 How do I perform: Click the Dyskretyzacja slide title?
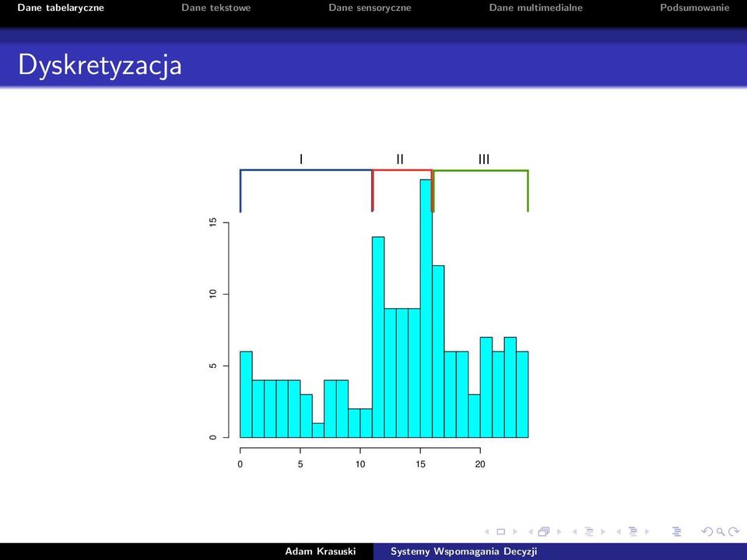[100, 65]
